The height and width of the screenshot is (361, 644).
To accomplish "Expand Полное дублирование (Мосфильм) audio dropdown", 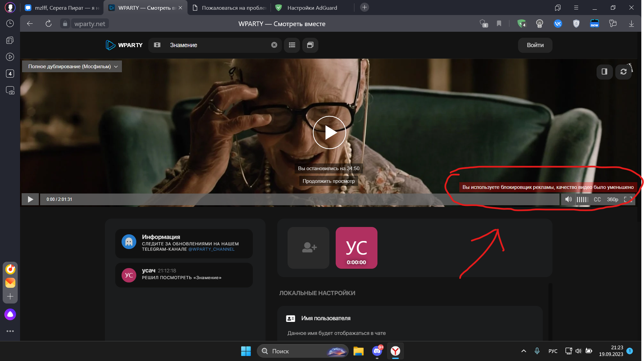I will (72, 67).
